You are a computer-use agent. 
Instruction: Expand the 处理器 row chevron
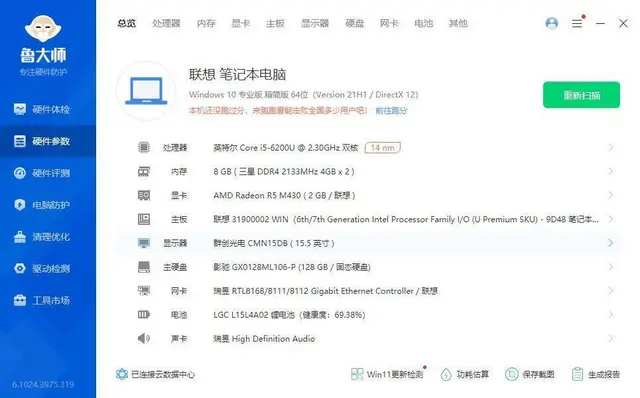(x=611, y=147)
